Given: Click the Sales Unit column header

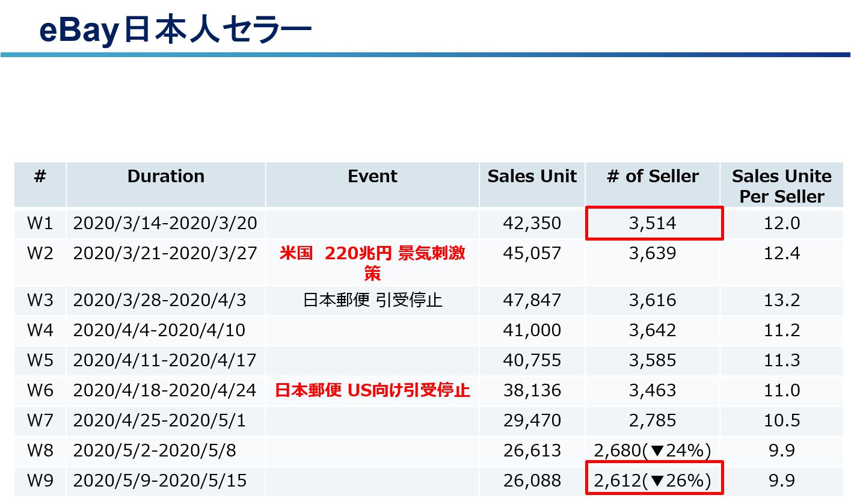Looking at the screenshot, I should (532, 176).
